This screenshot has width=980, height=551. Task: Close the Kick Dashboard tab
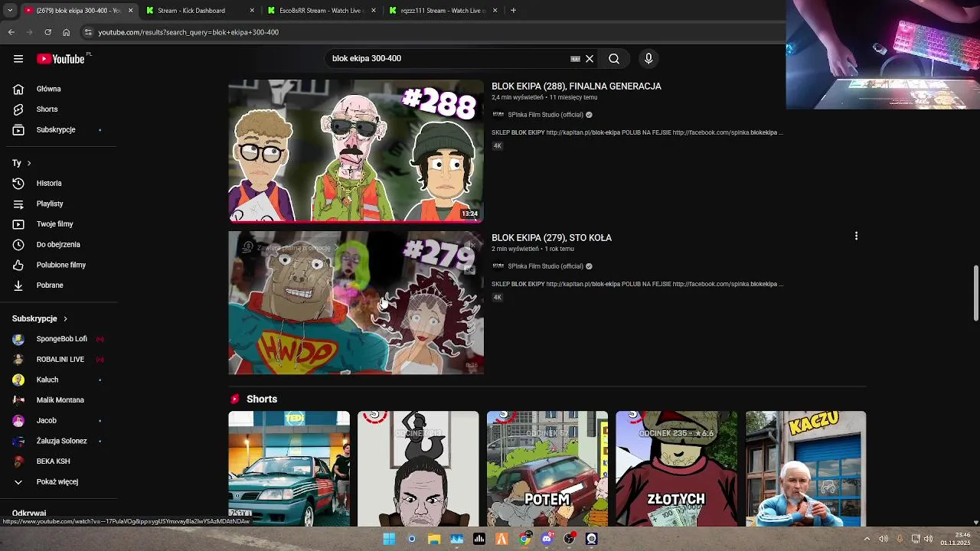tap(252, 11)
